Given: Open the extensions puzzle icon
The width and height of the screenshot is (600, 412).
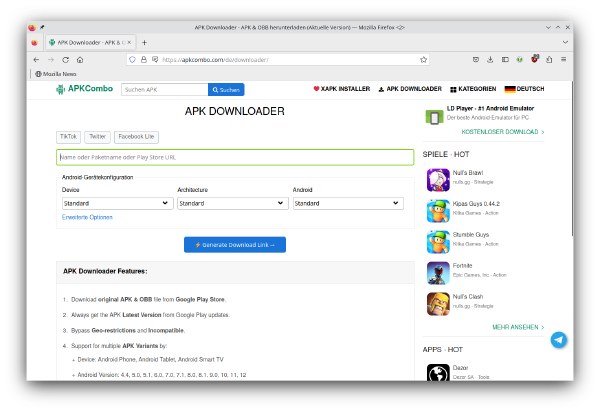Looking at the screenshot, I should click(549, 59).
